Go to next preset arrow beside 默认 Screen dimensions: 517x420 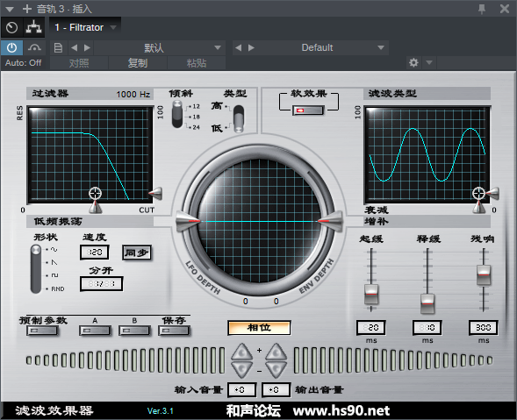87,48
